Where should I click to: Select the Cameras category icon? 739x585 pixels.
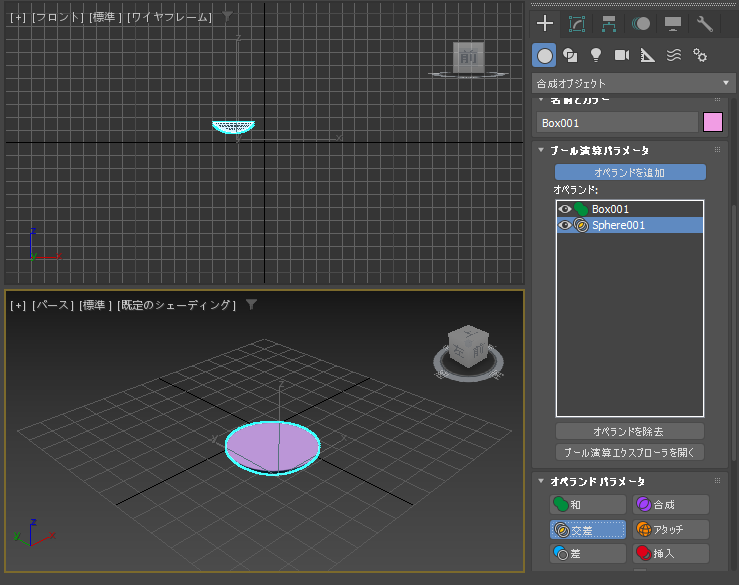622,56
